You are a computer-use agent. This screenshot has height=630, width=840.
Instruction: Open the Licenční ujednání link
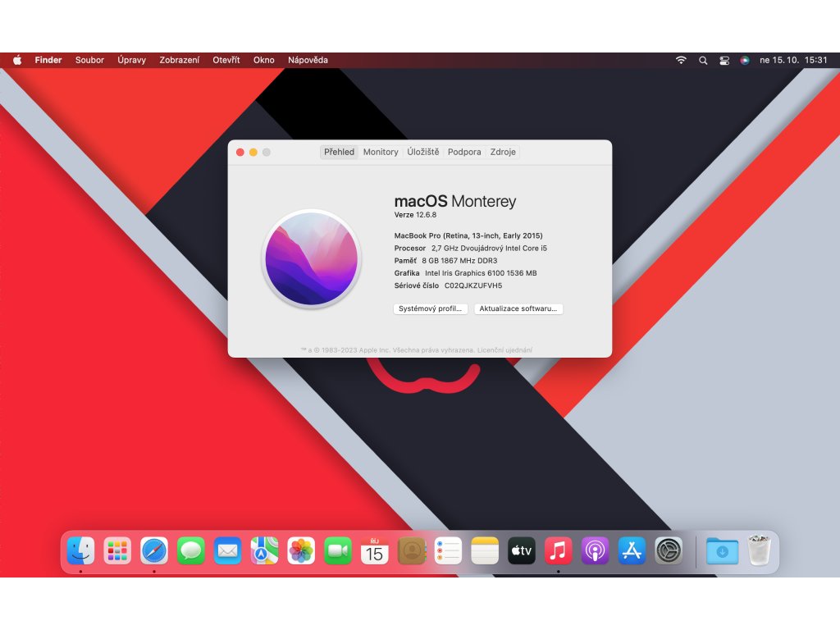tap(504, 349)
